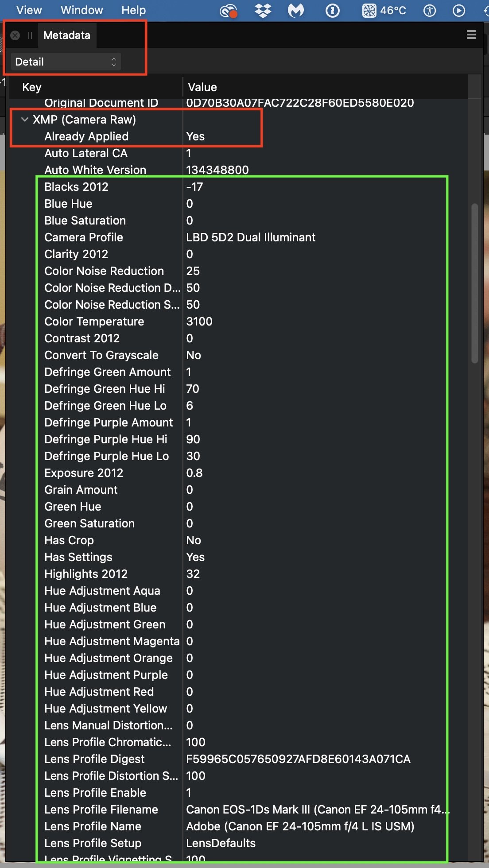489x868 pixels.
Task: Open the accessibility icon in the menu bar
Action: point(430,10)
